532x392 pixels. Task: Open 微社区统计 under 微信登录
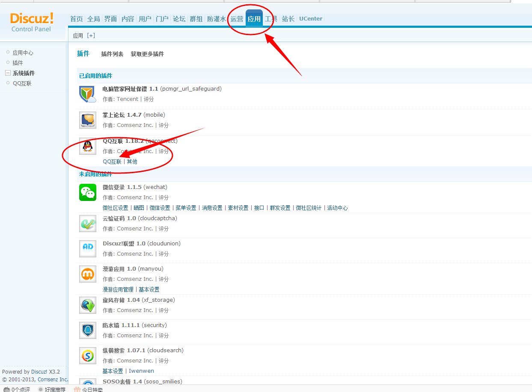pyautogui.click(x=309, y=208)
